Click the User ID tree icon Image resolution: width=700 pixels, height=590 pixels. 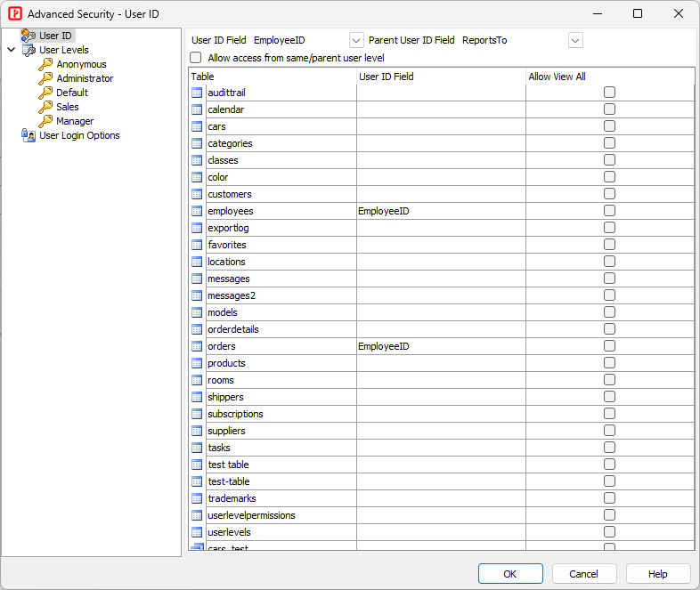coord(28,36)
